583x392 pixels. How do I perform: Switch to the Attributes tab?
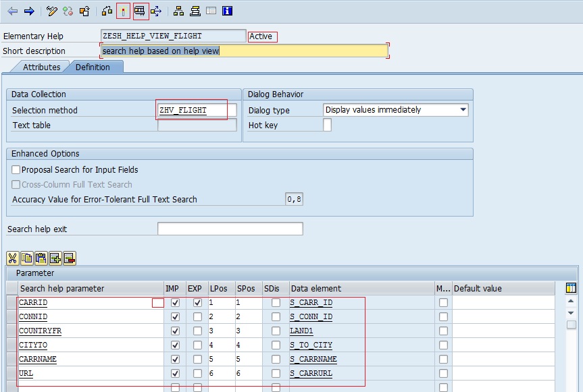(41, 67)
